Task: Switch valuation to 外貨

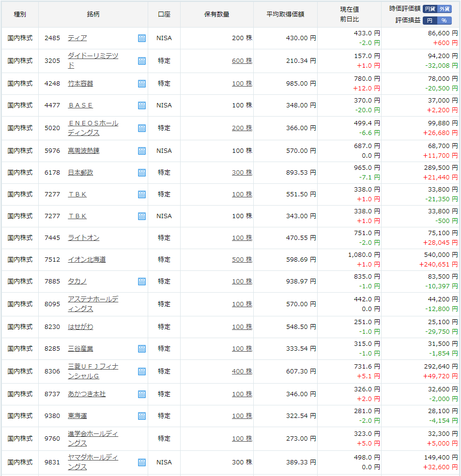Action: coord(445,9)
